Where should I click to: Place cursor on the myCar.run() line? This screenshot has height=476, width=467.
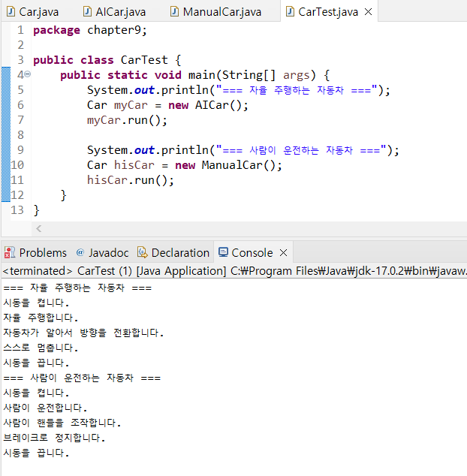127,120
